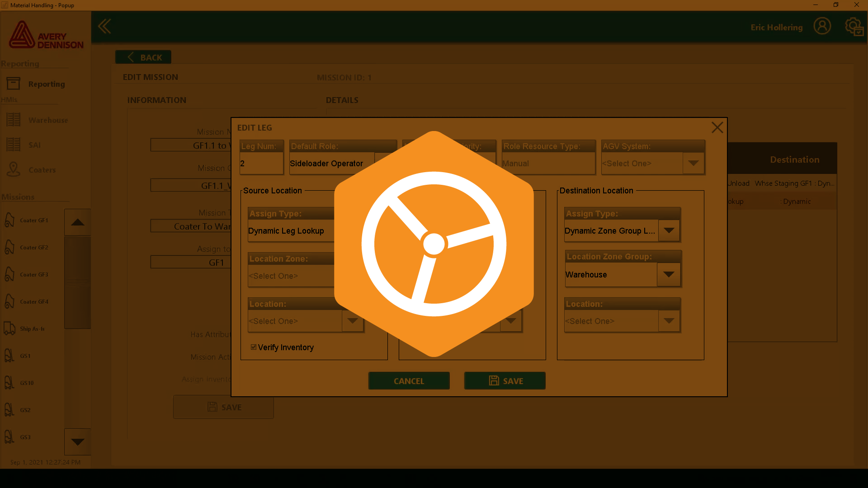Open Ship As-Is mission
Image resolution: width=868 pixels, height=488 pixels.
click(32, 329)
